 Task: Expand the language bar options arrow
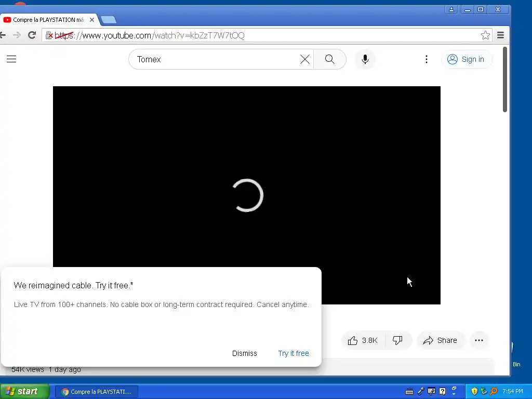click(x=454, y=395)
